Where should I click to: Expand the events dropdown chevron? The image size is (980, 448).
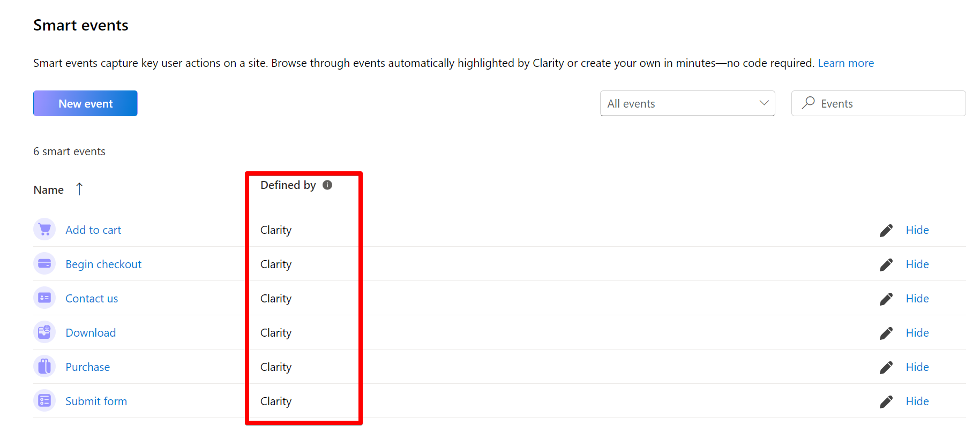764,103
